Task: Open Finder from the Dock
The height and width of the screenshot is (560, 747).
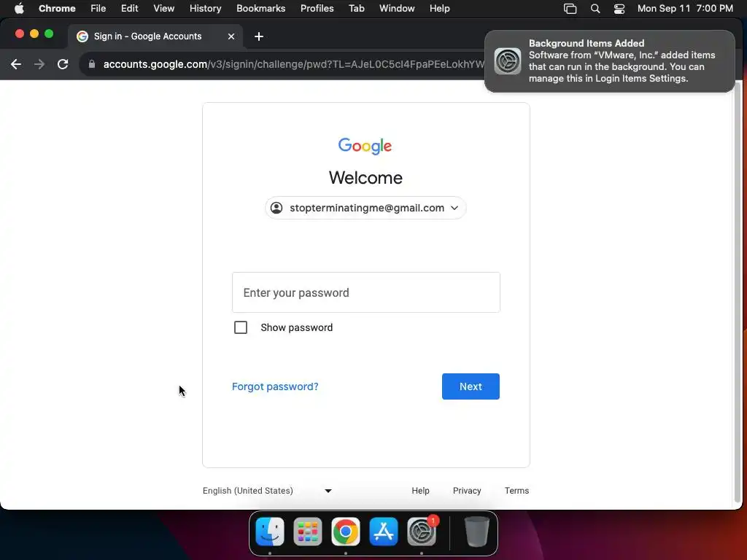Action: point(270,532)
